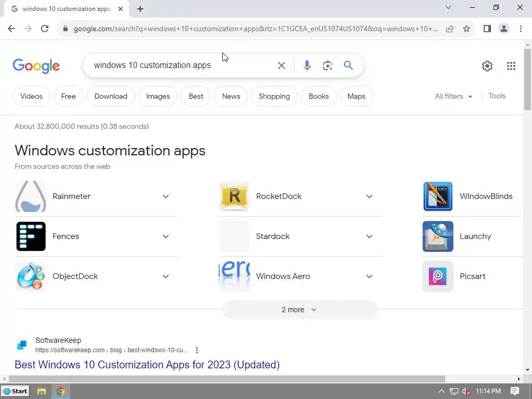Open the tab search dropdown

(x=448, y=7)
